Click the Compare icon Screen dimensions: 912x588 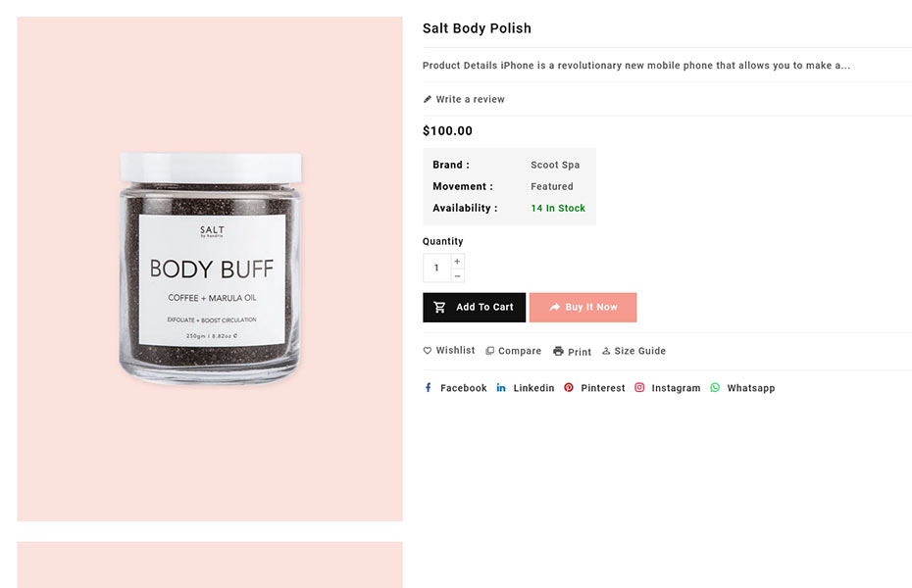click(x=490, y=351)
